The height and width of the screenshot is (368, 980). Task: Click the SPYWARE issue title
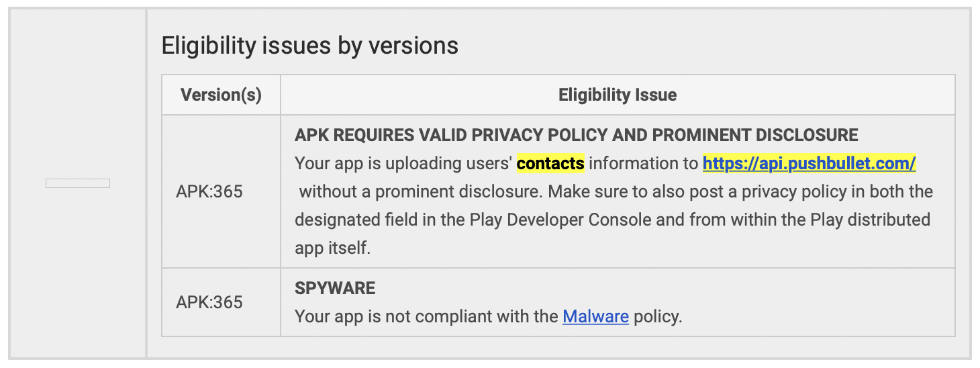click(x=335, y=288)
